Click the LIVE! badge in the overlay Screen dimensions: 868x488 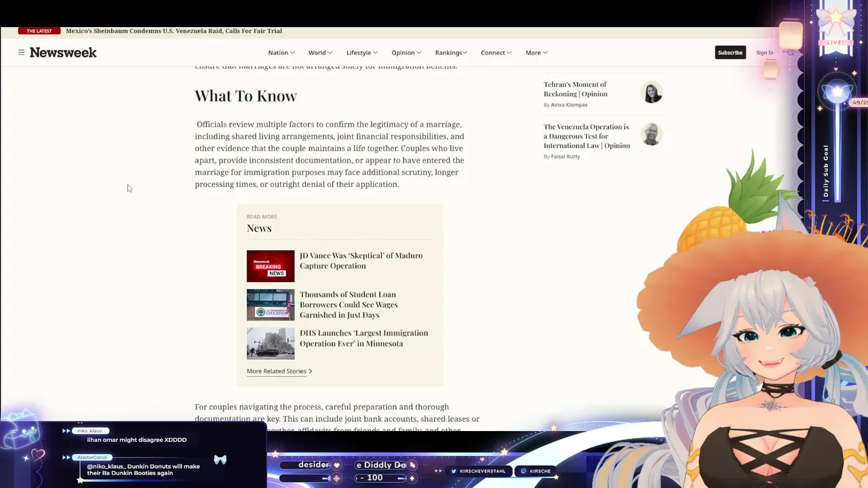point(835,43)
